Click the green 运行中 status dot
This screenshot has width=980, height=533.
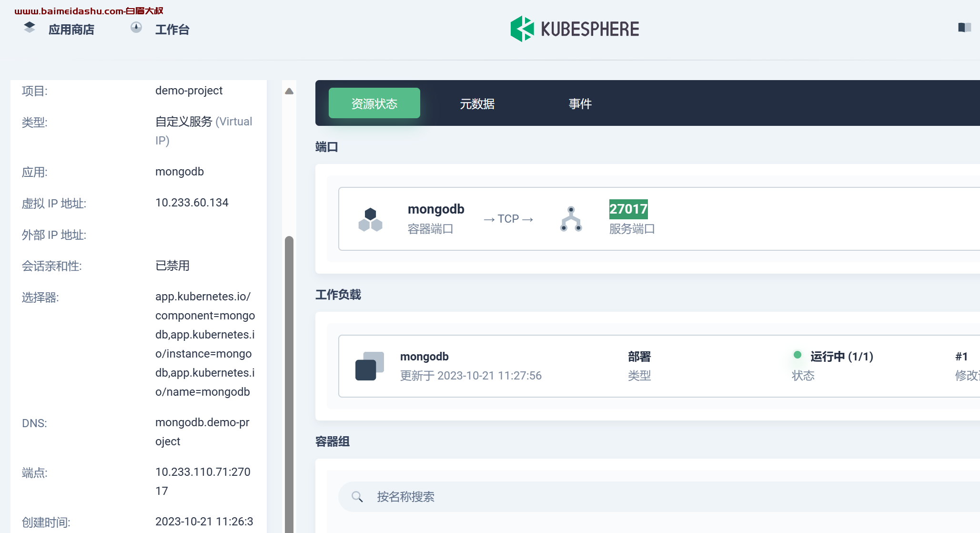[x=797, y=355]
